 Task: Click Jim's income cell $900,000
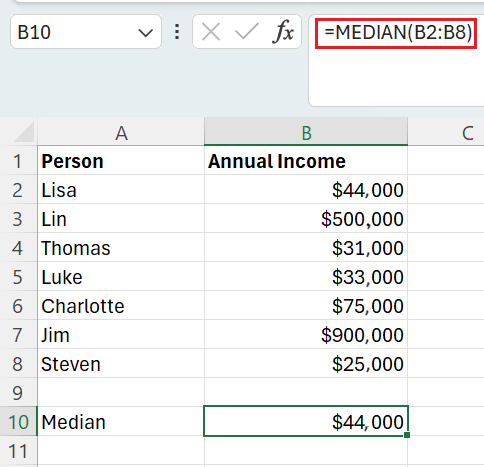[x=306, y=335]
